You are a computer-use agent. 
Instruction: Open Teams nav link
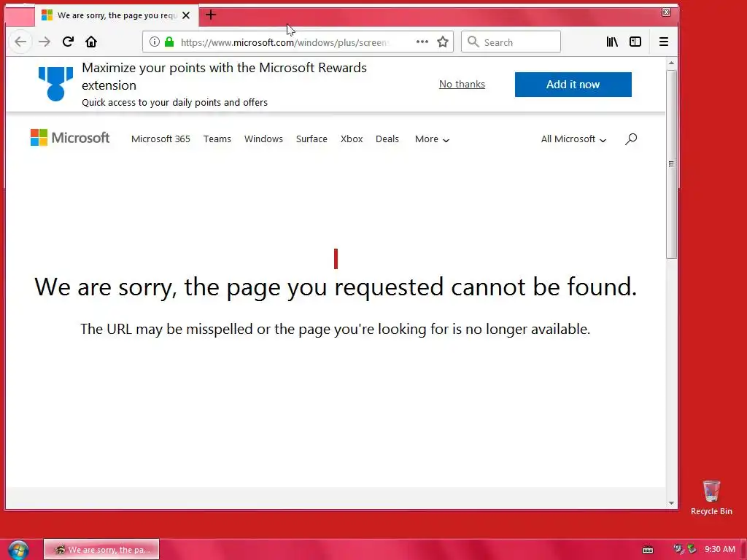click(217, 139)
